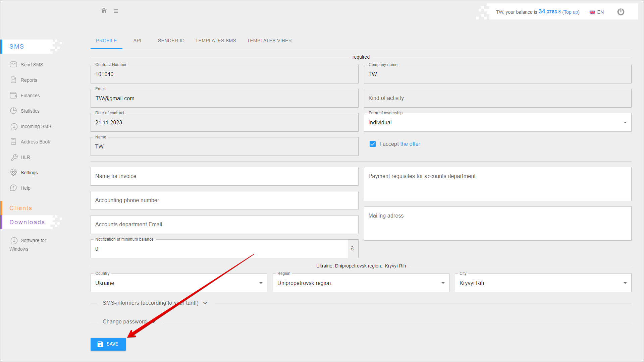Open Reports in the sidebar

coord(29,80)
